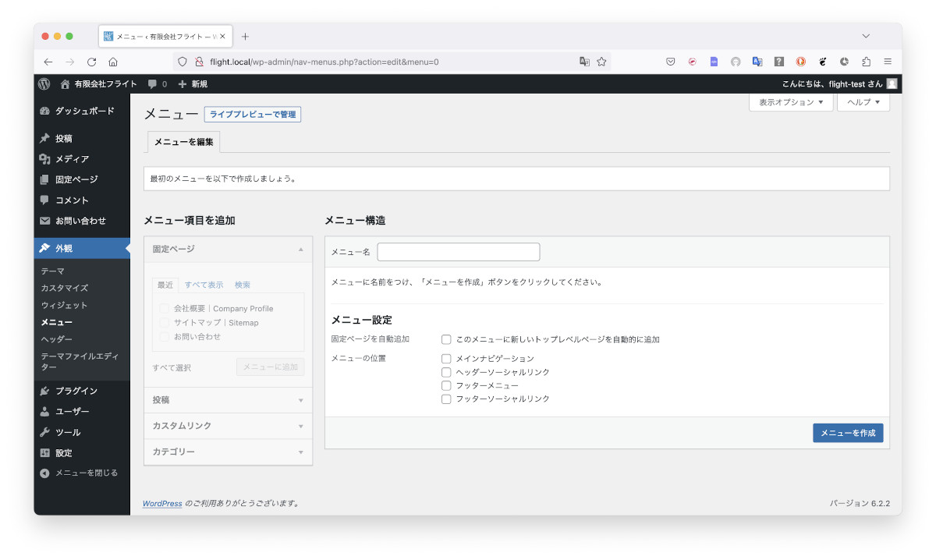Expand the カスタムリンク accordion section
Viewport: 936px width, 560px height.
[x=228, y=426]
